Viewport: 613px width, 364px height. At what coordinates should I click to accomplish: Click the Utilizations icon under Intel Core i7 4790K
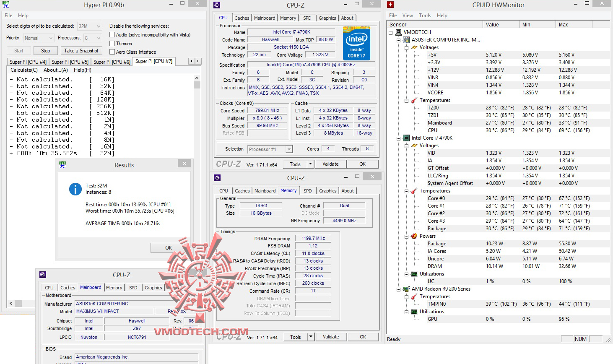point(414,274)
